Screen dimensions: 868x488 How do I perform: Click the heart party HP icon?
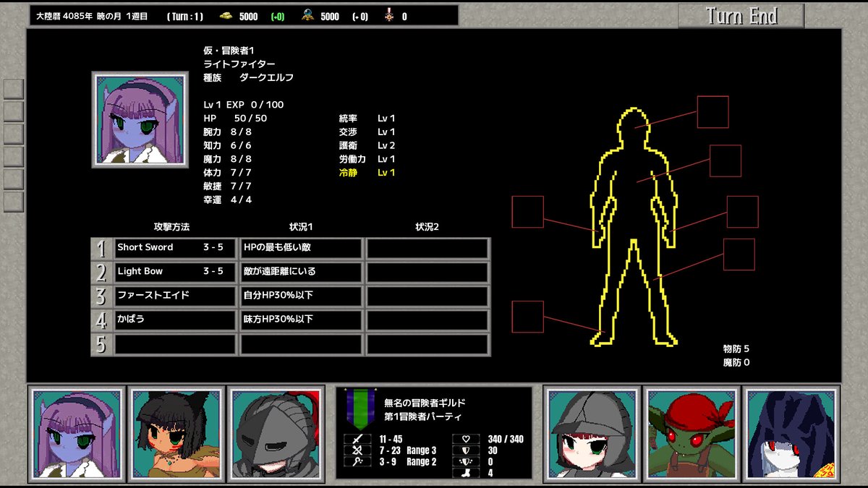pyautogui.click(x=465, y=439)
